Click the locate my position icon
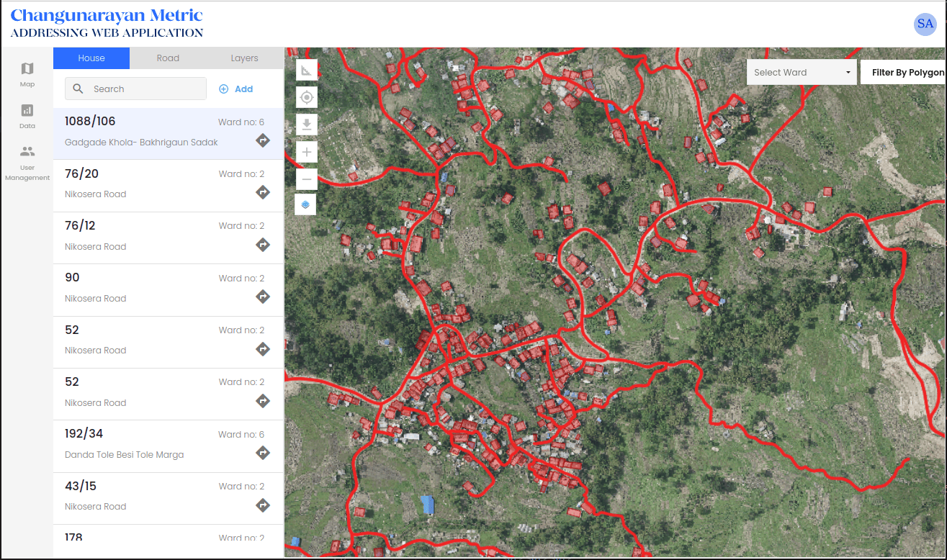 (x=307, y=97)
